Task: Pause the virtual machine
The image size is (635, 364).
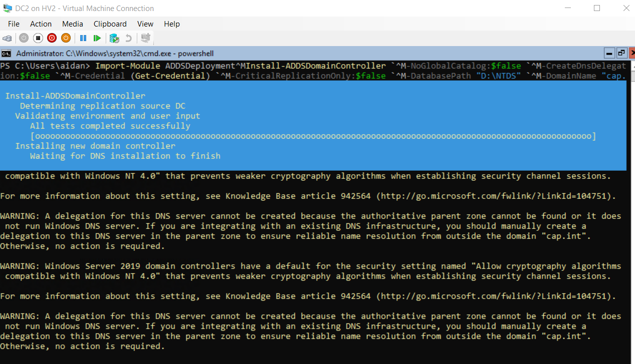Action: 83,38
